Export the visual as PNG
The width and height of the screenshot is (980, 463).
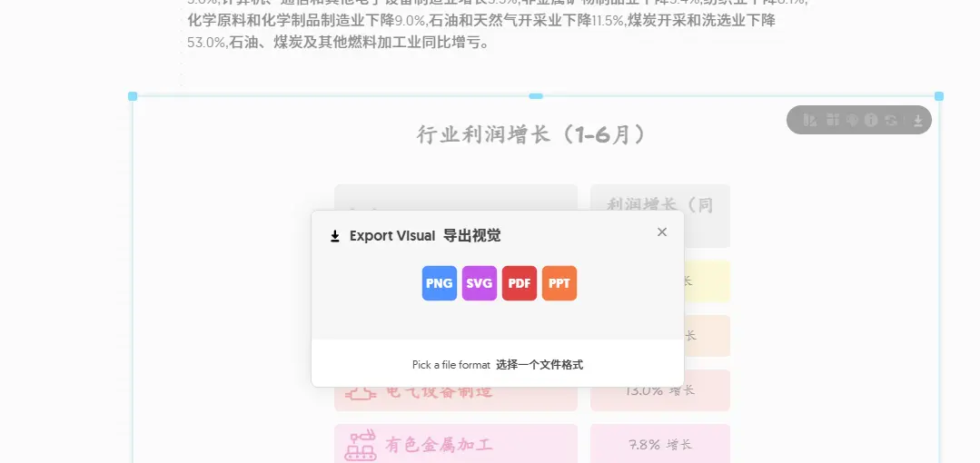[440, 283]
